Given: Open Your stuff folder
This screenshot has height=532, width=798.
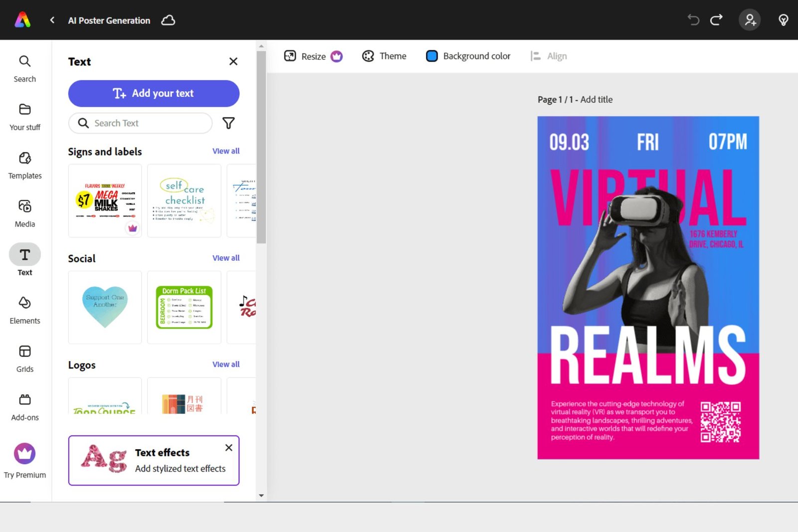Looking at the screenshot, I should tap(25, 117).
